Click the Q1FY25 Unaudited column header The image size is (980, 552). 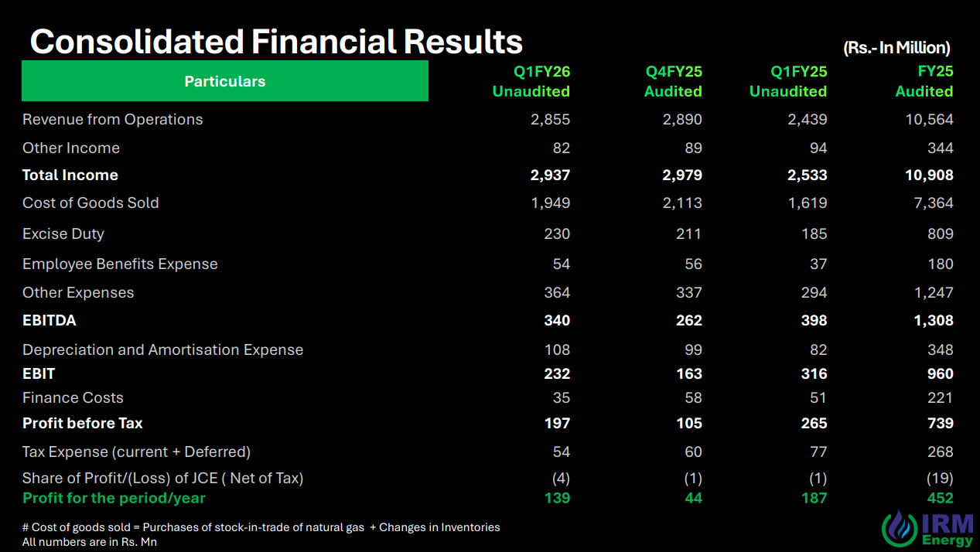[788, 81]
